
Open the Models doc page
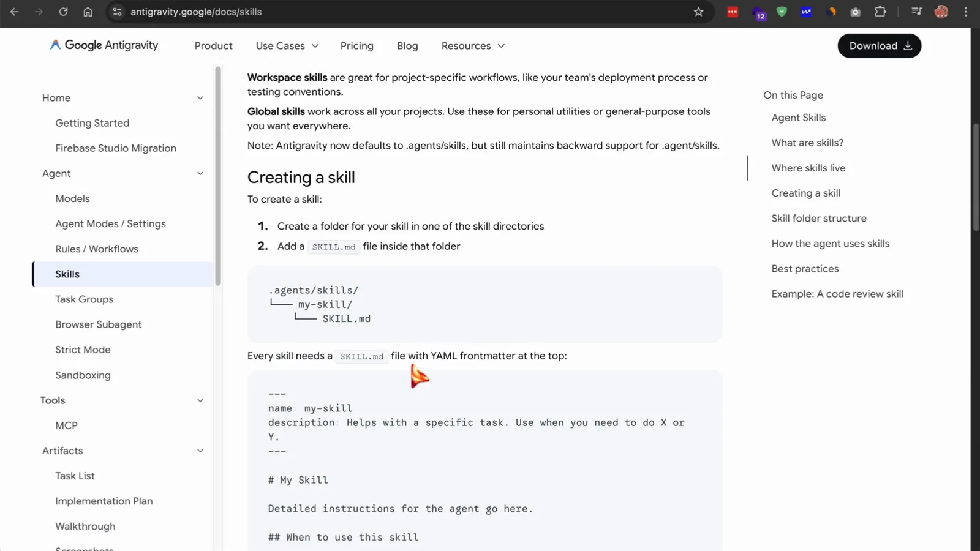[x=72, y=198]
